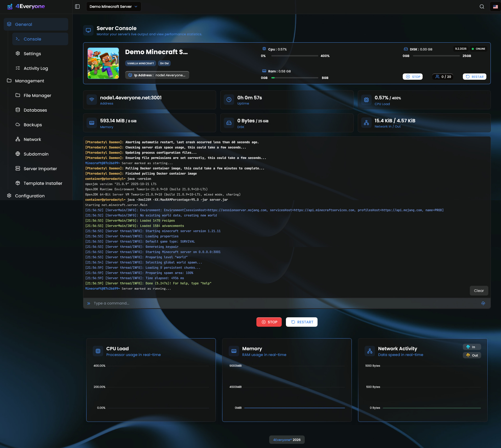Image resolution: width=501 pixels, height=448 pixels.
Task: Open the Server Importer tool
Action: pyautogui.click(x=40, y=169)
